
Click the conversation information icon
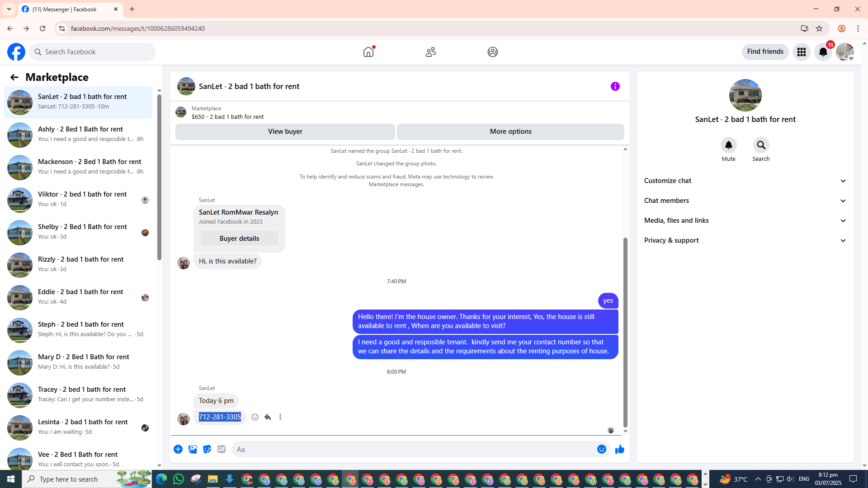[615, 86]
